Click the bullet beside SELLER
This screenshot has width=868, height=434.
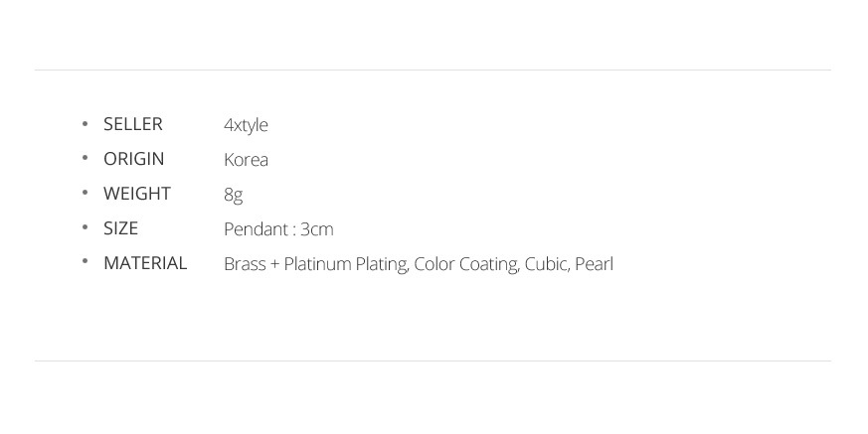point(85,123)
